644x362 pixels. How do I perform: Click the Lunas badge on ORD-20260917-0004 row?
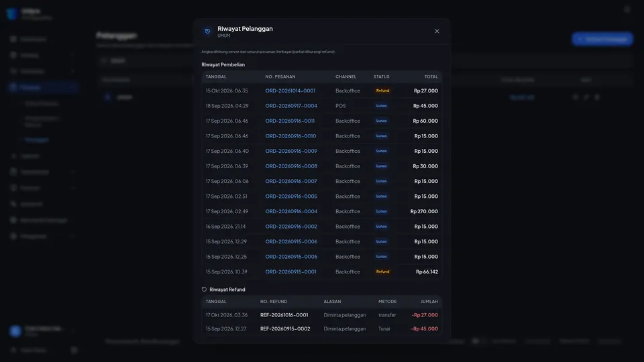[x=381, y=106]
